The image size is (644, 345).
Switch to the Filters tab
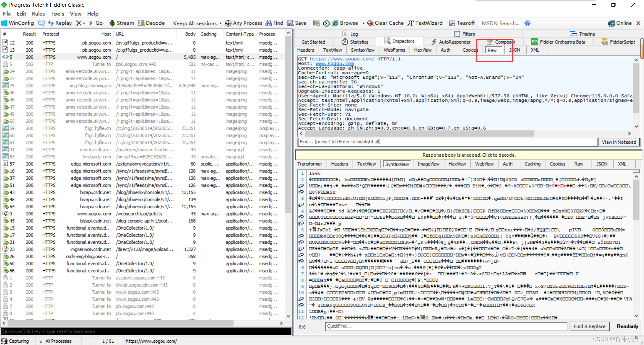(x=465, y=34)
